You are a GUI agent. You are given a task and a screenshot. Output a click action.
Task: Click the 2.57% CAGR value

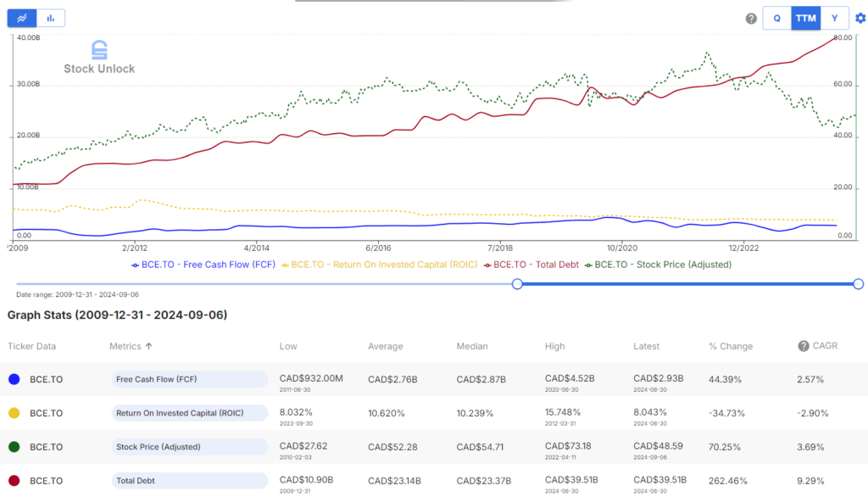pos(810,380)
